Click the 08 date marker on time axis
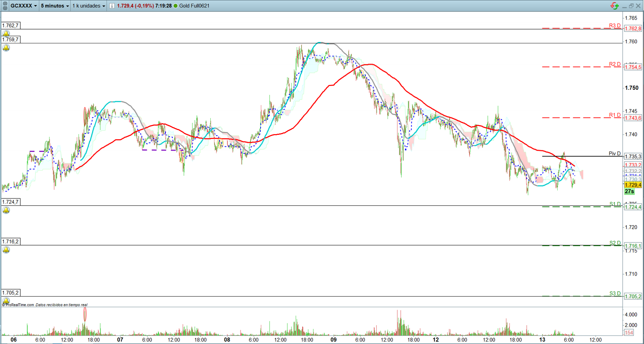 tap(227, 340)
